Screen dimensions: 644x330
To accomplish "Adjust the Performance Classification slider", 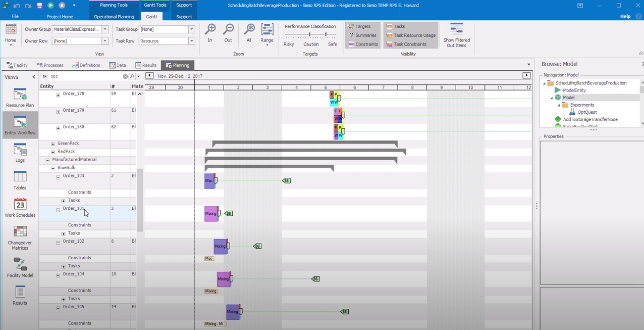I will pyautogui.click(x=310, y=35).
